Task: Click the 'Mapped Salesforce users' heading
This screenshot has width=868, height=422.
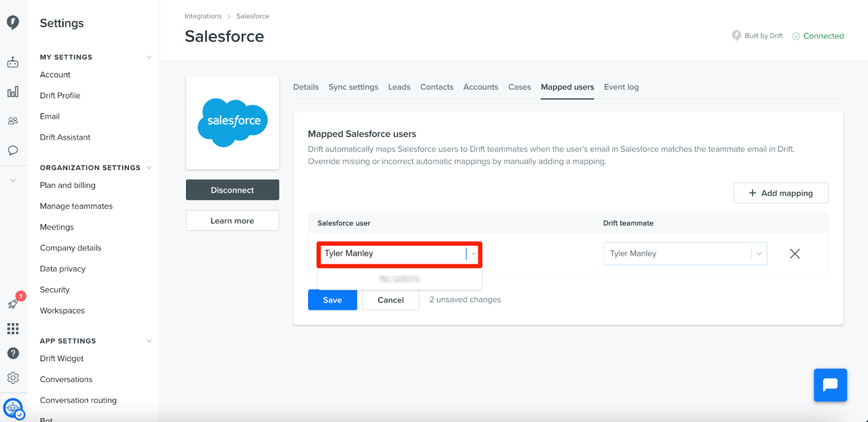Action: (x=362, y=134)
